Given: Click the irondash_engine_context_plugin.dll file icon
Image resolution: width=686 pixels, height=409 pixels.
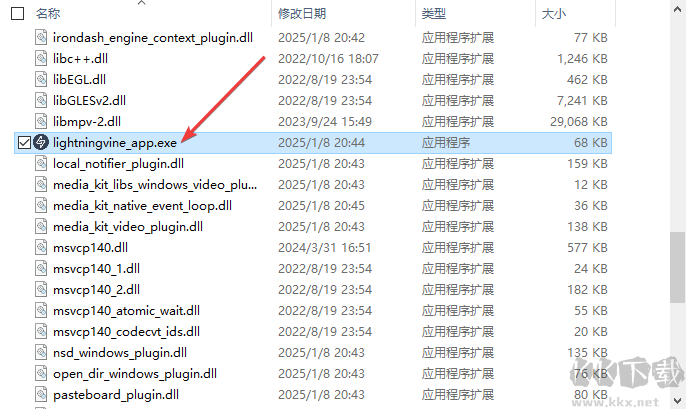Looking at the screenshot, I should [x=41, y=37].
